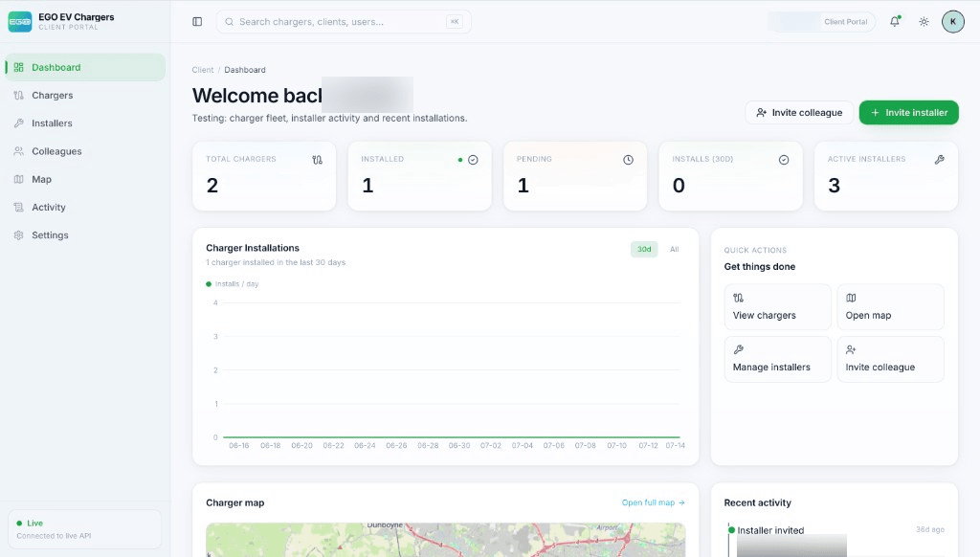This screenshot has width=980, height=557.
Task: Click the Colleagues people sidebar icon
Action: coord(19,151)
